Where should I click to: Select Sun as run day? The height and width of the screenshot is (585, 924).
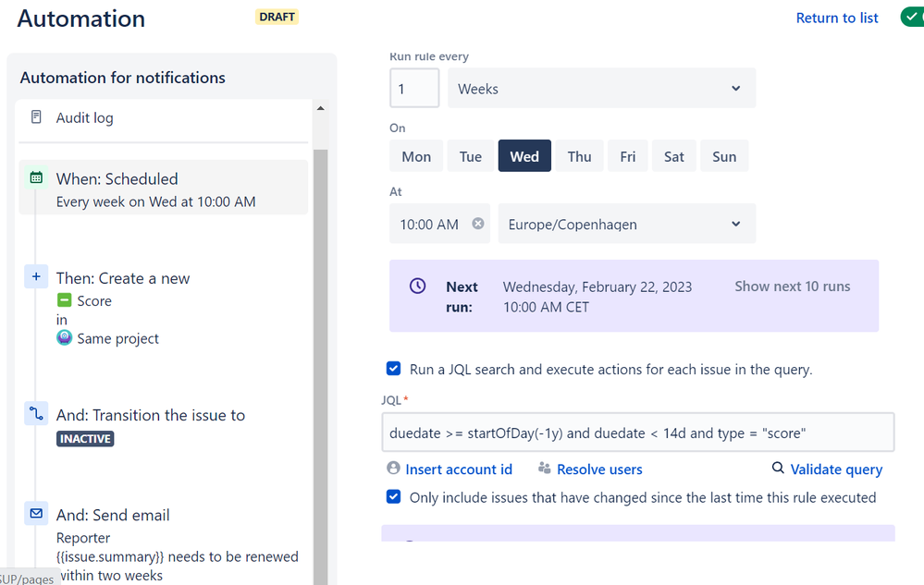click(724, 156)
